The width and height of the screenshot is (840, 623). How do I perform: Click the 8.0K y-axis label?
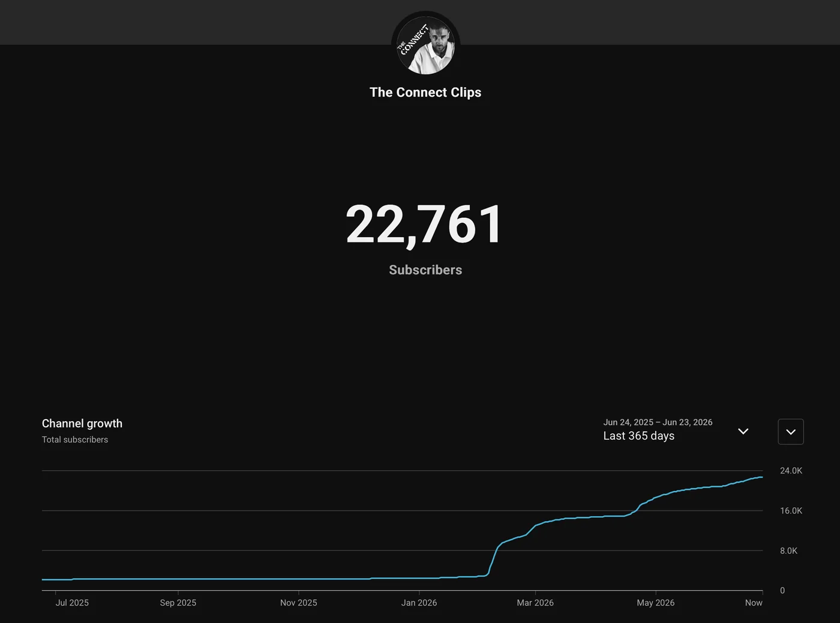tap(788, 550)
